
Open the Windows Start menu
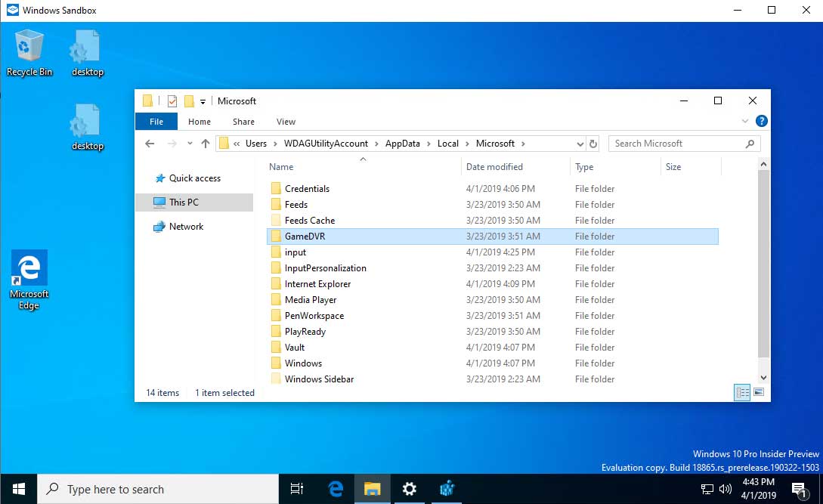(x=18, y=490)
